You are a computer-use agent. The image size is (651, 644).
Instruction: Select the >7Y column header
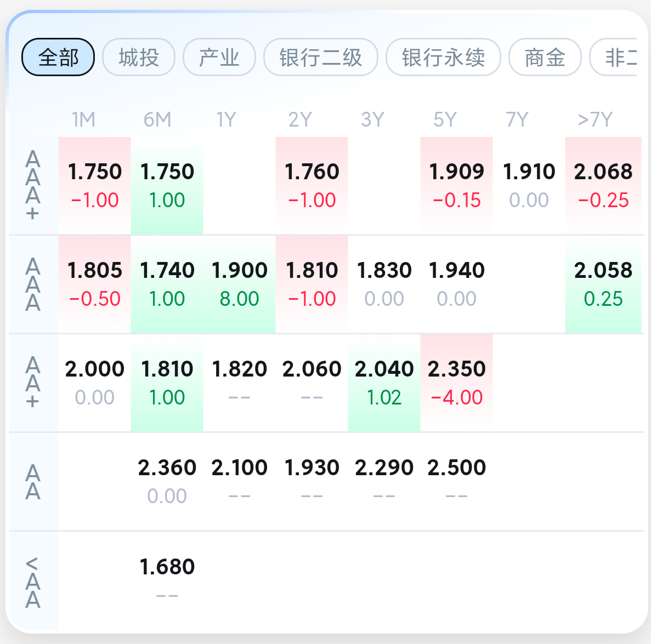point(595,119)
